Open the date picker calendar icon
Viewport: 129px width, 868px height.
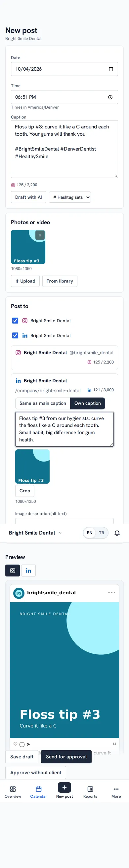[111, 69]
